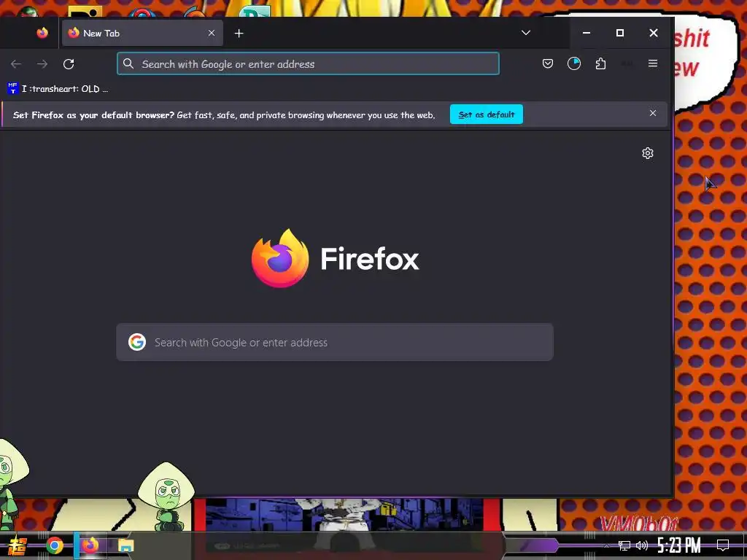Open the Windows Start button
Image resolution: width=747 pixels, height=560 pixels.
click(18, 545)
